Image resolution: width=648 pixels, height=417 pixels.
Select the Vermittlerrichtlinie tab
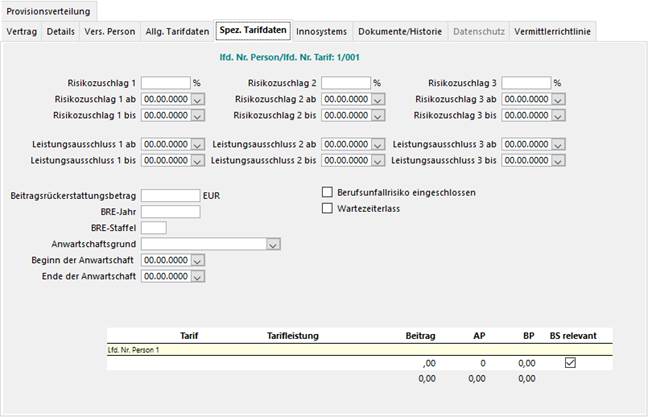552,32
